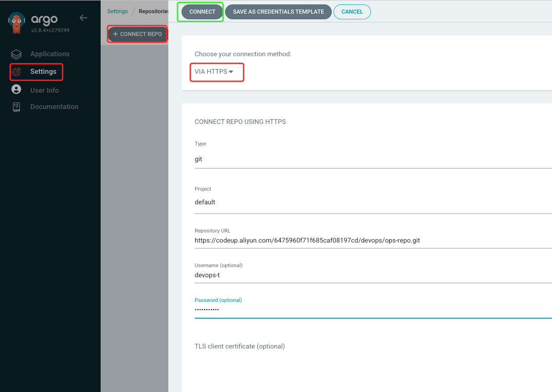Click the CONNECT button
This screenshot has height=392, width=552.
(x=202, y=12)
